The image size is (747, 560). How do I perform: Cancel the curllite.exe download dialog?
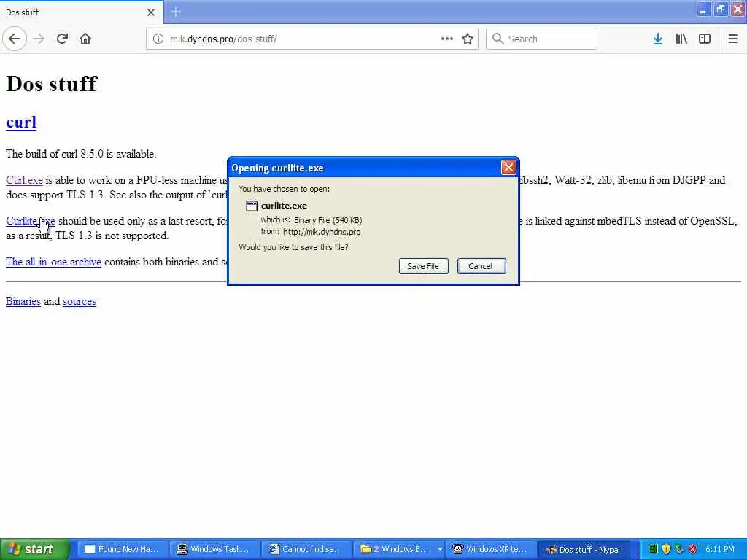point(481,266)
